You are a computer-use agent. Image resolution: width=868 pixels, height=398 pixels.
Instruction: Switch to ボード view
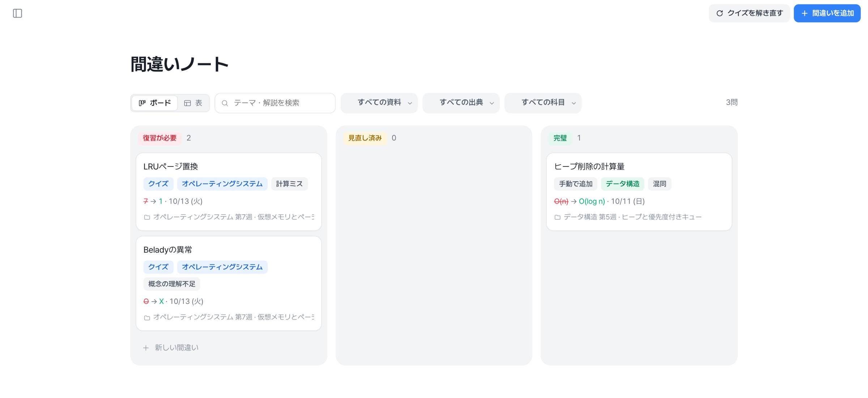click(x=155, y=103)
